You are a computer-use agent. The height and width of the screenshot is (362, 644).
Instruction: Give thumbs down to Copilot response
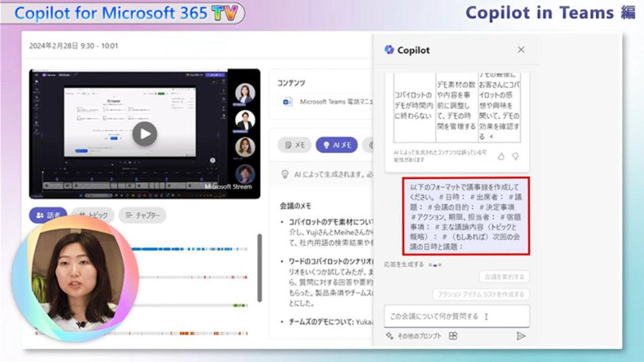click(515, 156)
